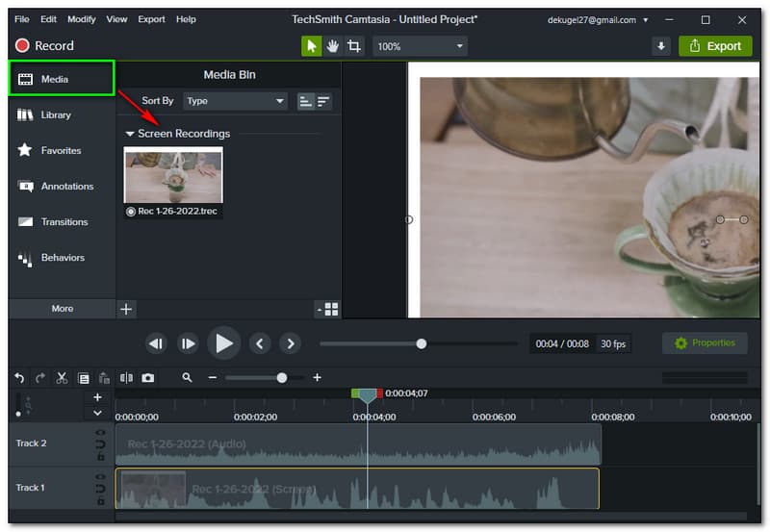Open the Properties panel button
This screenshot has height=532, width=770.
(705, 343)
